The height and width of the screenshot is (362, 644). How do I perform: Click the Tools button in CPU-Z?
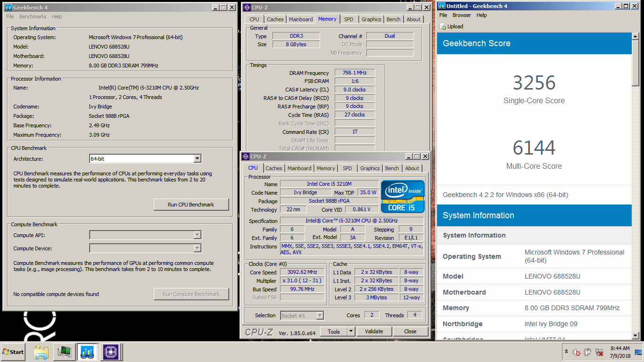pyautogui.click(x=334, y=331)
